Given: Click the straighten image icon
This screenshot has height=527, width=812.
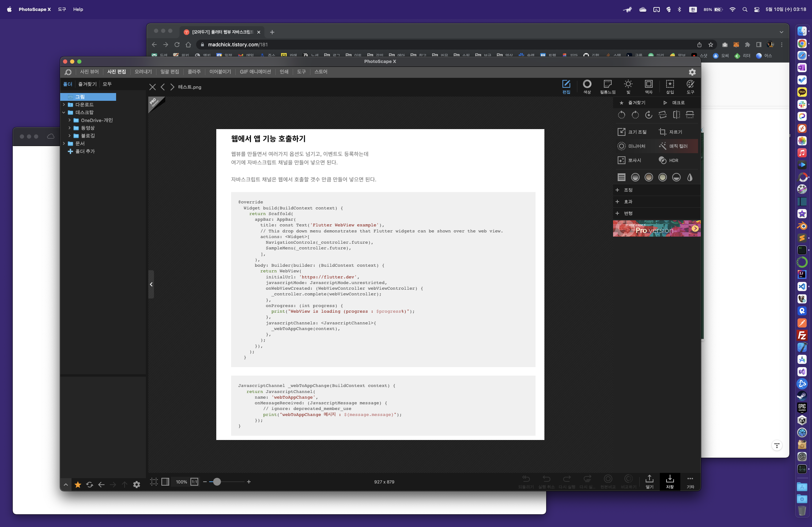Looking at the screenshot, I should click(x=663, y=115).
